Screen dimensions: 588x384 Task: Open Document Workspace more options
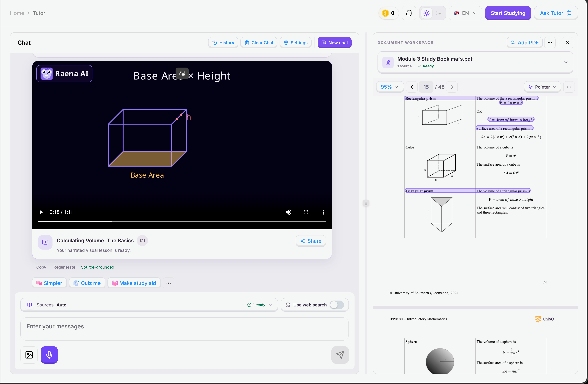click(x=550, y=43)
